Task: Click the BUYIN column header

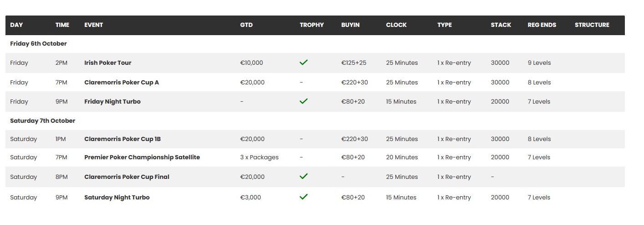Action: point(350,25)
